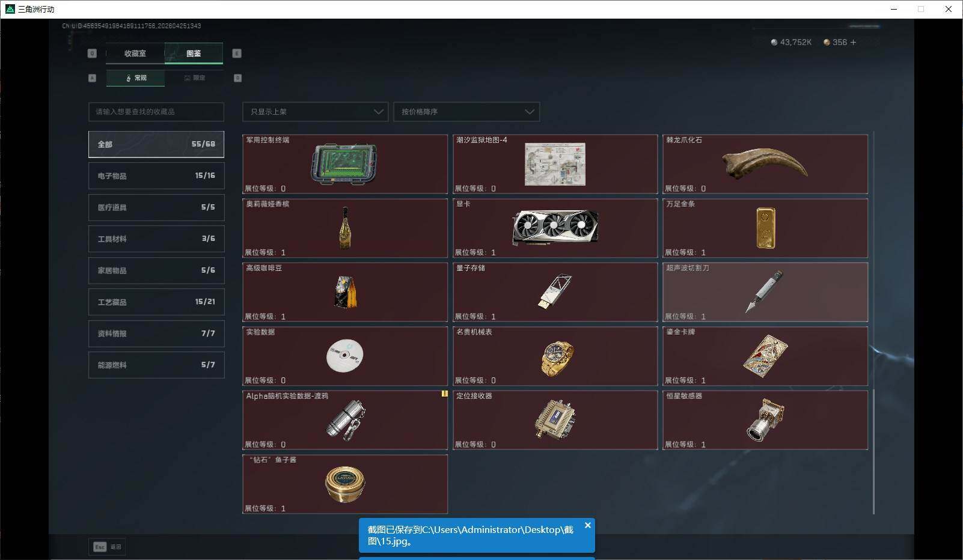Click the gold currency coin icon
This screenshot has height=560, width=963.
(827, 43)
